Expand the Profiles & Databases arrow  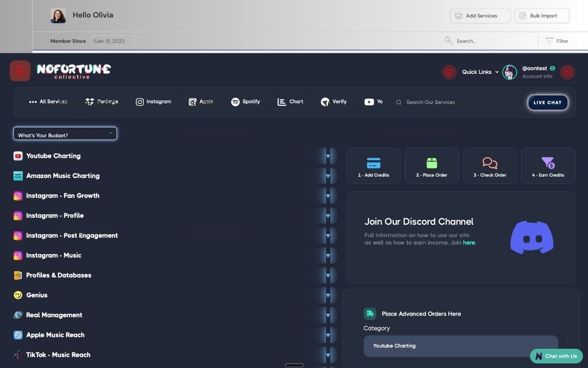328,276
